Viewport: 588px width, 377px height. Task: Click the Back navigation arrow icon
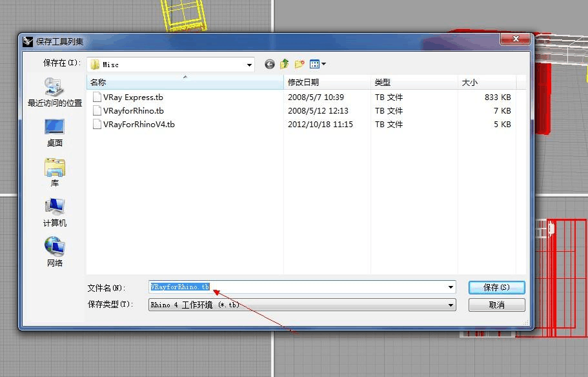270,64
